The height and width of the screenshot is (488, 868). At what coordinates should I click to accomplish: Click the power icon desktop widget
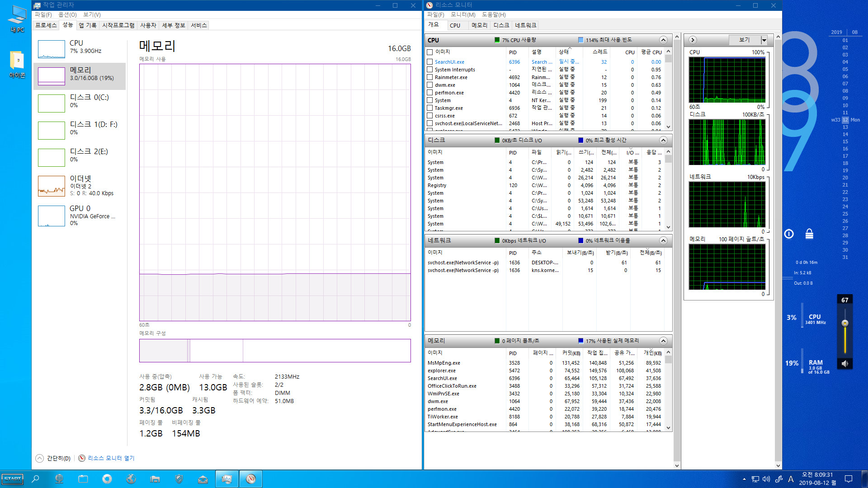click(x=789, y=234)
